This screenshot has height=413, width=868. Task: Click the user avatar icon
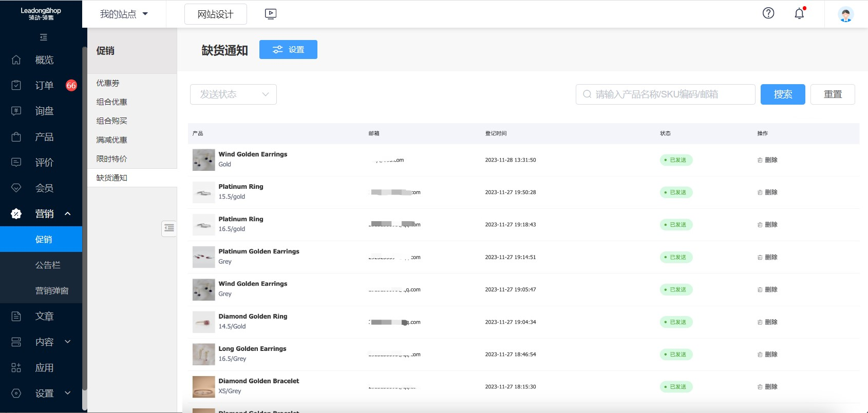tap(845, 14)
